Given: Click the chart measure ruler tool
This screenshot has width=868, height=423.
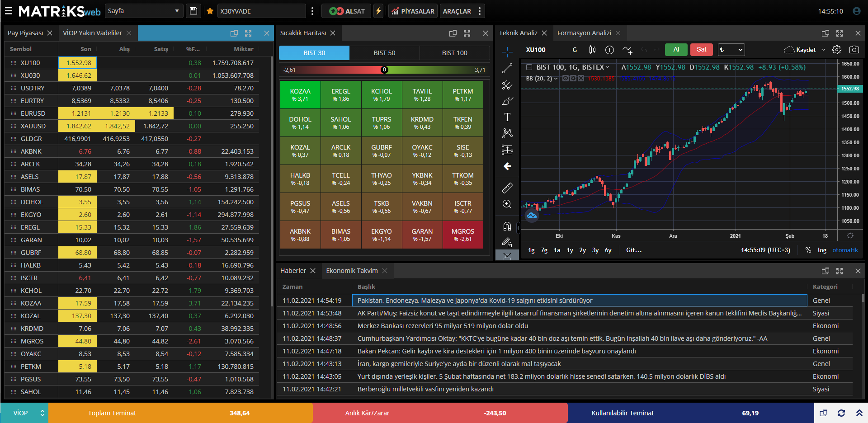Looking at the screenshot, I should tap(507, 188).
